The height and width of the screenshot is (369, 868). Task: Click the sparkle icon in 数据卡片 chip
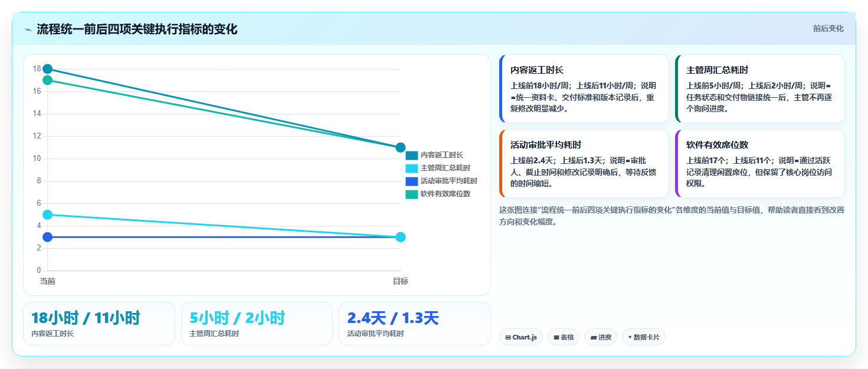[x=630, y=337]
